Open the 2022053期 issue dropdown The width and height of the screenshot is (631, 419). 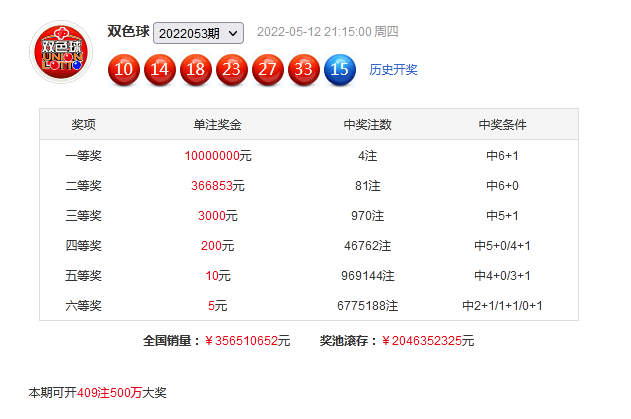198,33
